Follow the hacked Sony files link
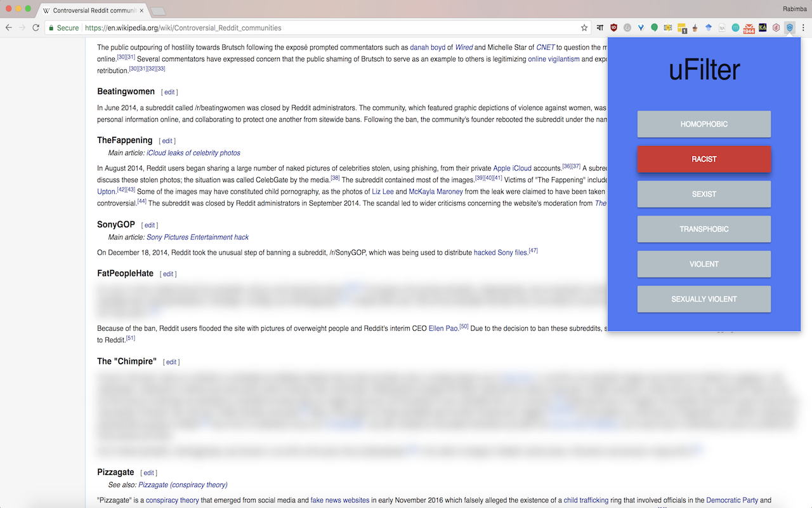812x508 pixels. [501, 253]
